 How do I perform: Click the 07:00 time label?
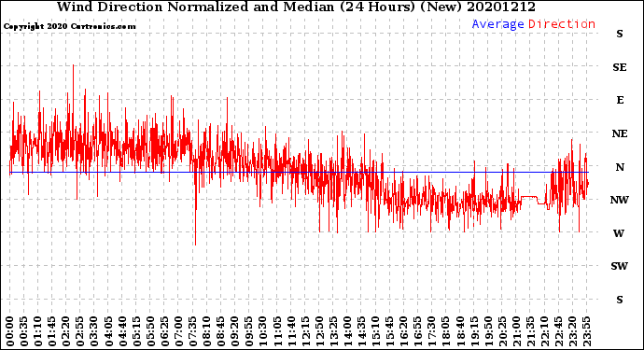178,331
